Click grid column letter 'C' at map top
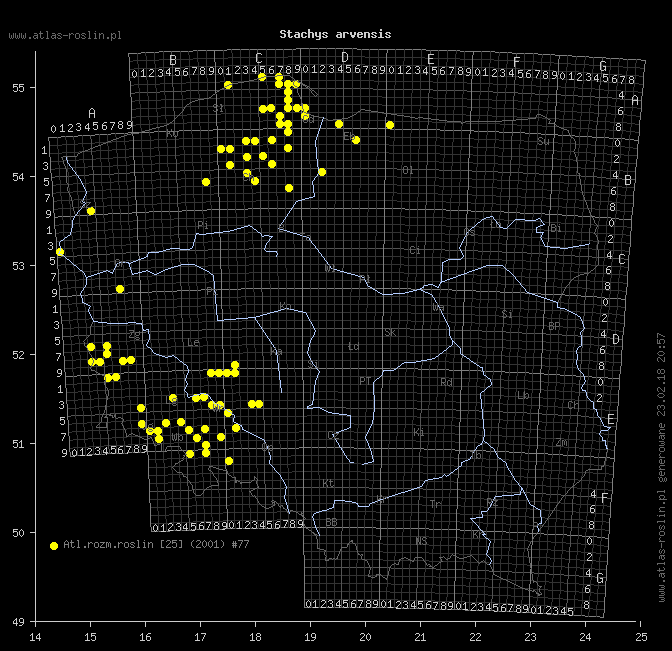The height and width of the screenshot is (651, 672). 259,58
